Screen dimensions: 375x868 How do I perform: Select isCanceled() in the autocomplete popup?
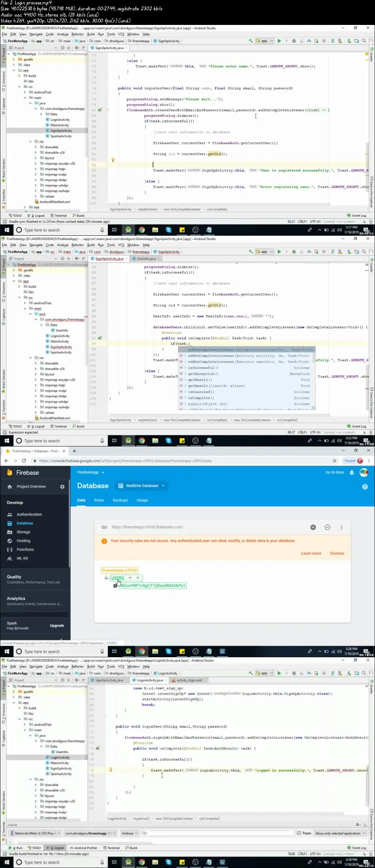tap(247, 392)
